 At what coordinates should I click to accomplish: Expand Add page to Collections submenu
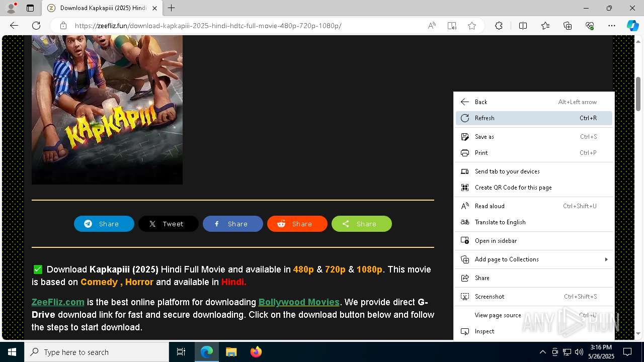click(x=534, y=259)
